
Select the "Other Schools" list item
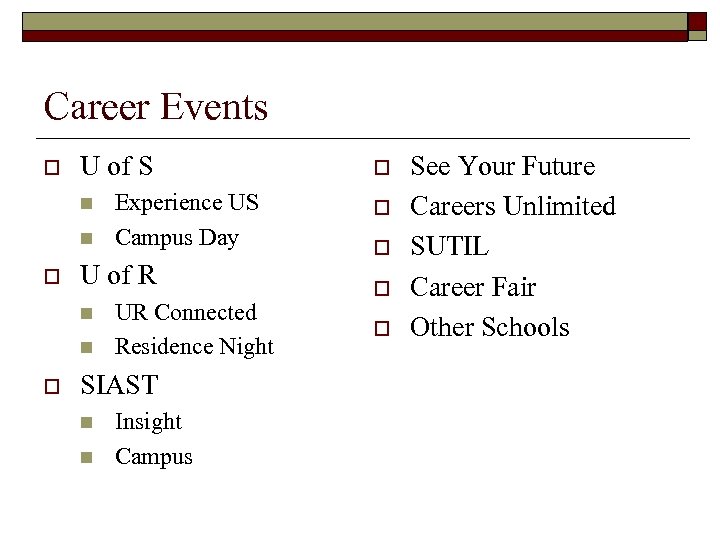pyautogui.click(x=489, y=327)
